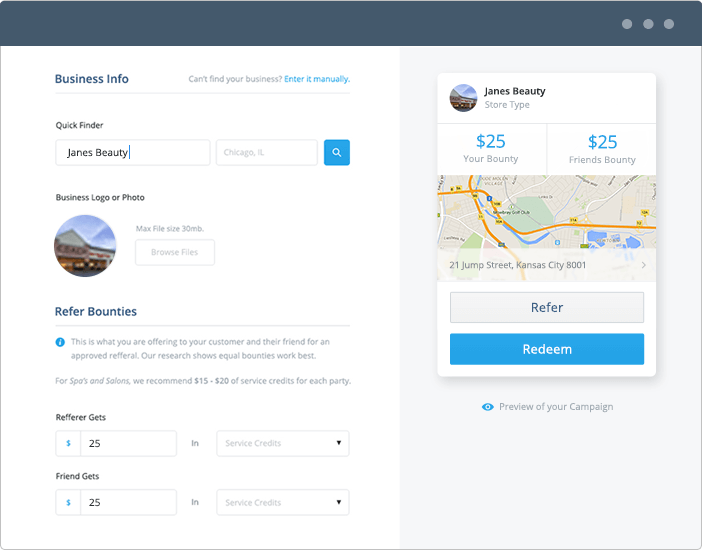Click the Referrer Gets amount input

pyautogui.click(x=128, y=443)
